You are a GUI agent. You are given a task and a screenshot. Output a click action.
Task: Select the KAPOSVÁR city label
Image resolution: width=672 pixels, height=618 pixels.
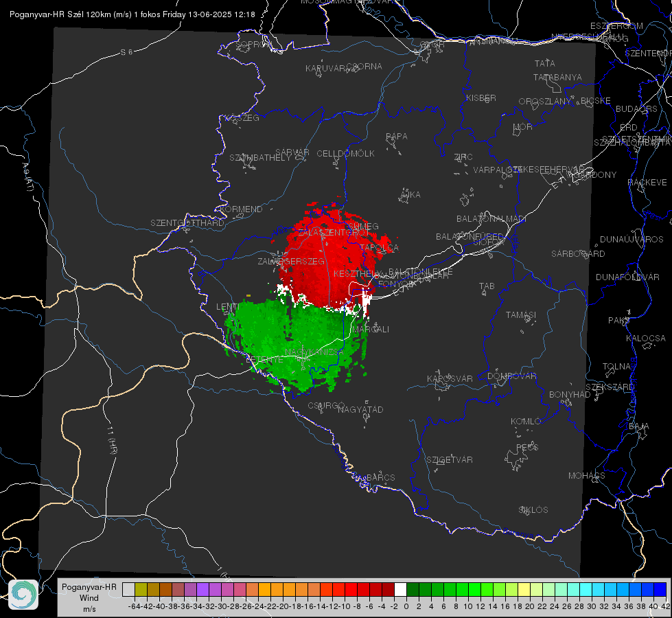click(450, 378)
